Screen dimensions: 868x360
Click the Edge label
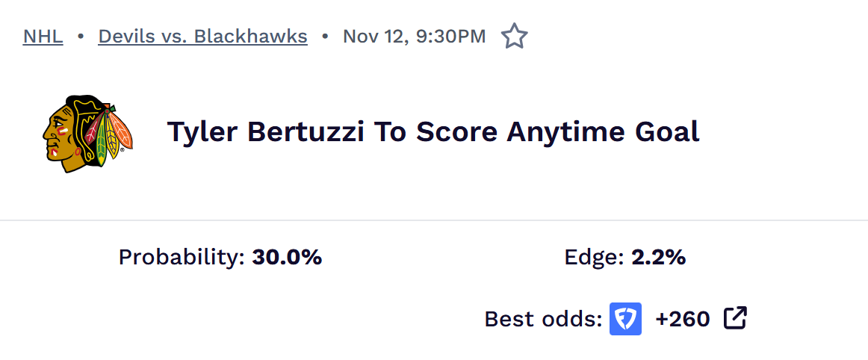(595, 258)
